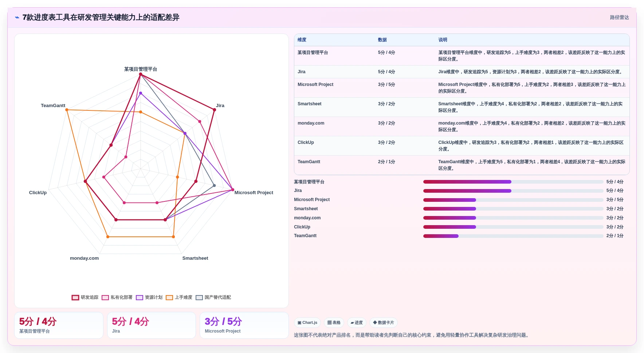The width and height of the screenshot is (644, 353).
Task: Click the TeamGantt progress bar
Action: (513, 236)
